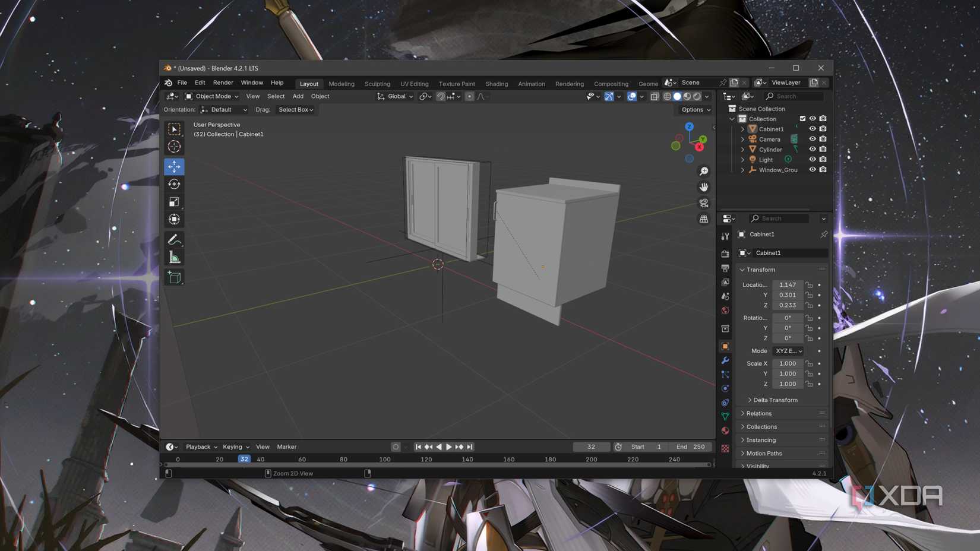Disable Light visibility in renders
The image size is (980, 551).
[x=823, y=159]
